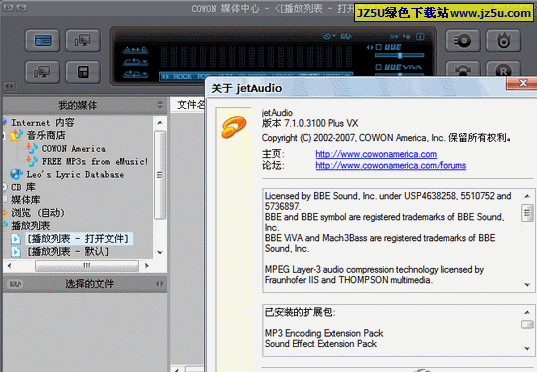
Task: Open the cowonamerica.com/forums link
Action: pyautogui.click(x=391, y=166)
